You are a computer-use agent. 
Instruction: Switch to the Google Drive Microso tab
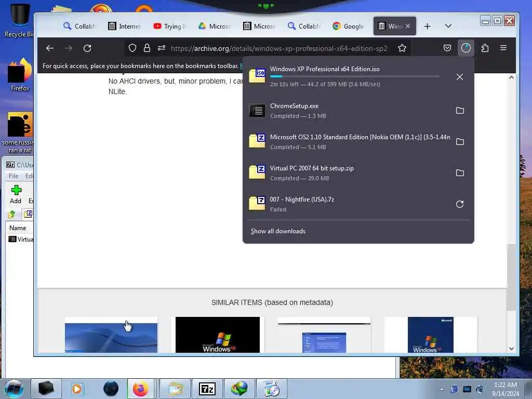[215, 26]
